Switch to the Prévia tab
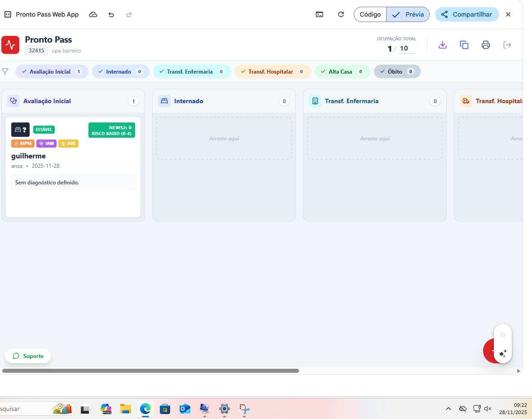Image resolution: width=532 pixels, height=419 pixels. point(408,14)
